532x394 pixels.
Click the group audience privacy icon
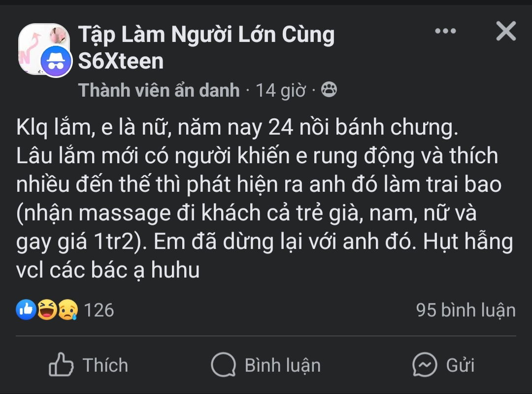pyautogui.click(x=329, y=90)
